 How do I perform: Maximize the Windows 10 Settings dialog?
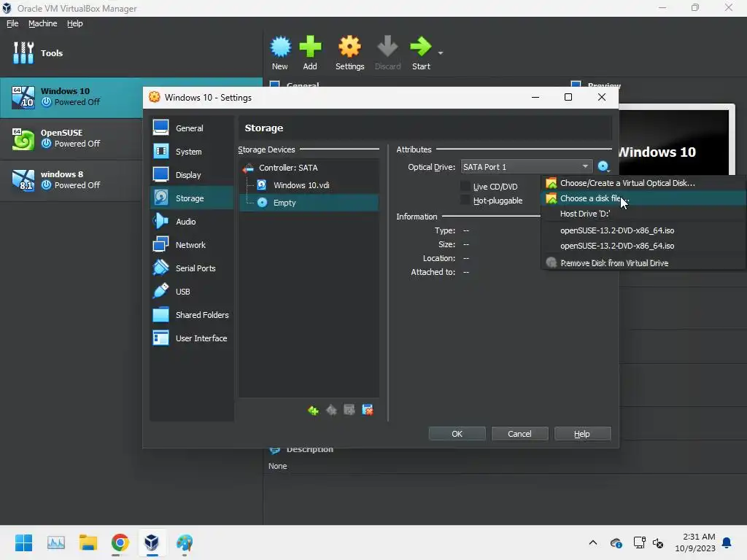point(568,97)
